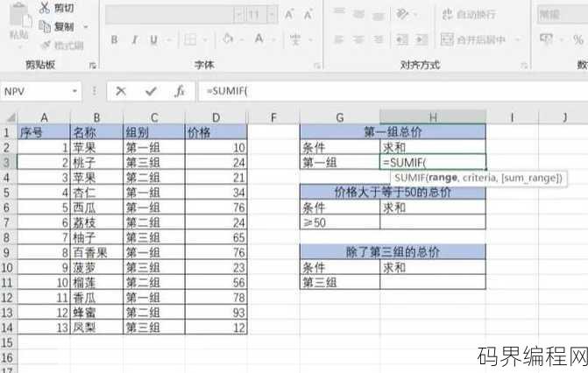This screenshot has height=373, width=588.
Task: Click the middle align icon
Action: click(x=358, y=14)
